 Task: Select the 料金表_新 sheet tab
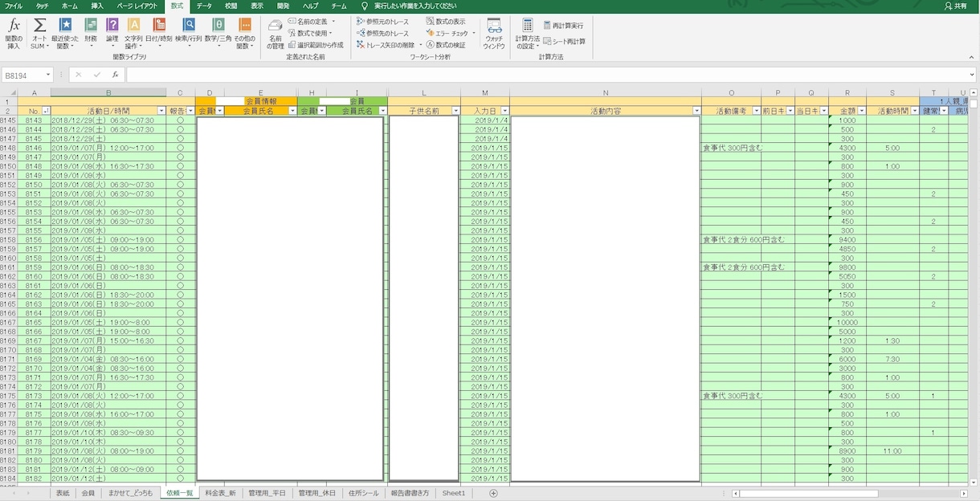pyautogui.click(x=221, y=493)
